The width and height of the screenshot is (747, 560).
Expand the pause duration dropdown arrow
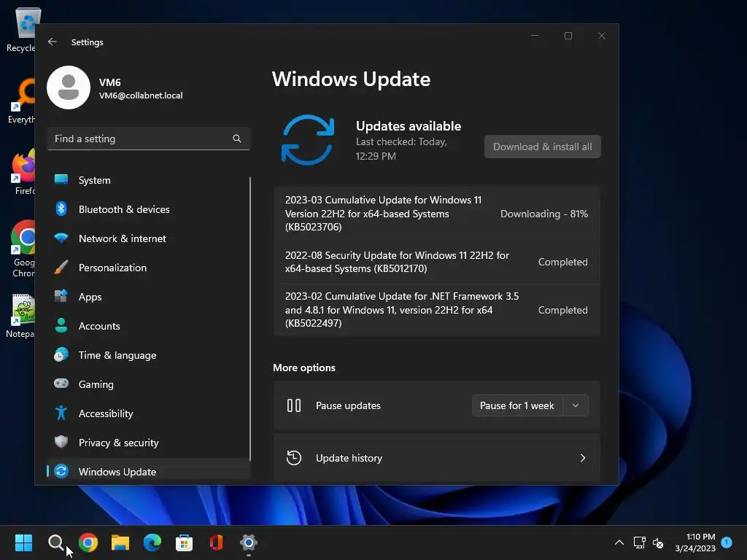coord(576,405)
